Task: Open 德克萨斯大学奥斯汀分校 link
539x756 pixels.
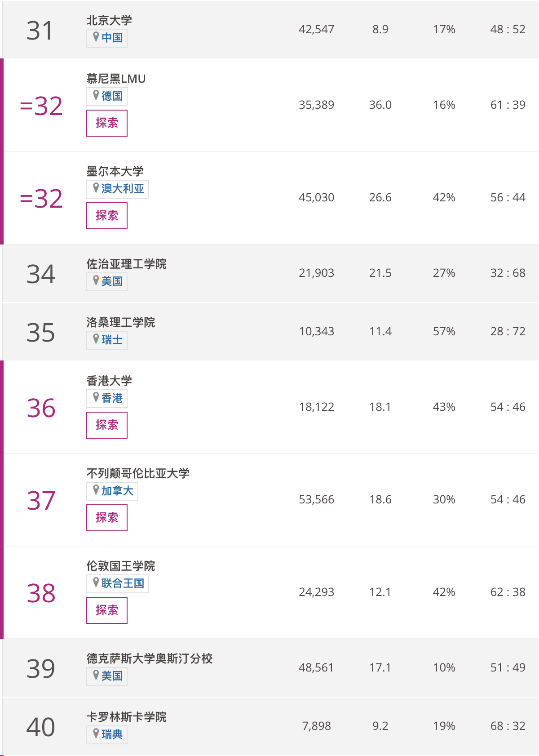Action: pyautogui.click(x=150, y=658)
